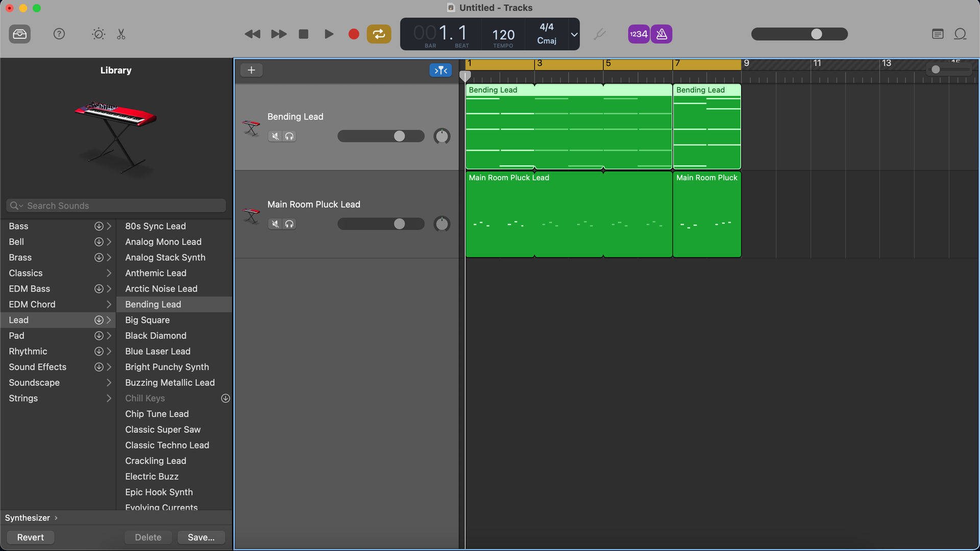Expand the Strings category chevron
The width and height of the screenshot is (980, 551).
tap(109, 398)
